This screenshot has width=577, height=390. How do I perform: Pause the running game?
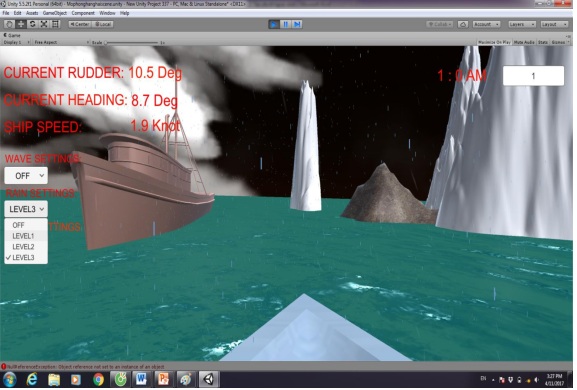pyautogui.click(x=286, y=24)
